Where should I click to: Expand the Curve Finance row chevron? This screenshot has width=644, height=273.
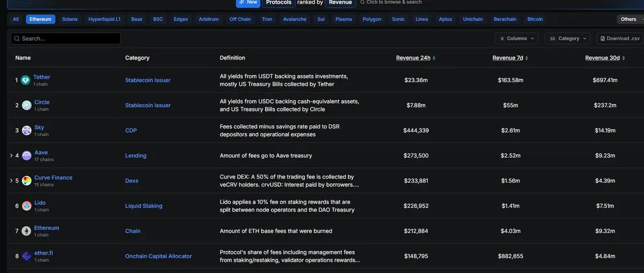[x=11, y=181]
